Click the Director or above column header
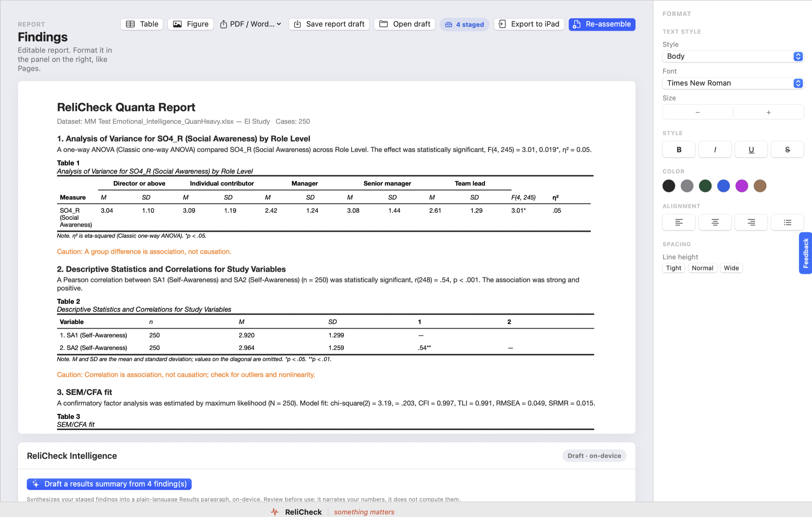 [139, 183]
